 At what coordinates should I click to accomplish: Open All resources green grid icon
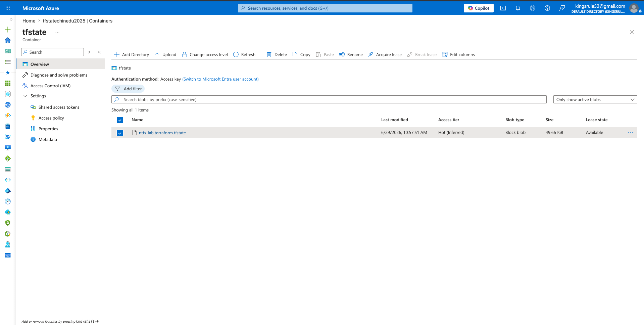[x=8, y=83]
